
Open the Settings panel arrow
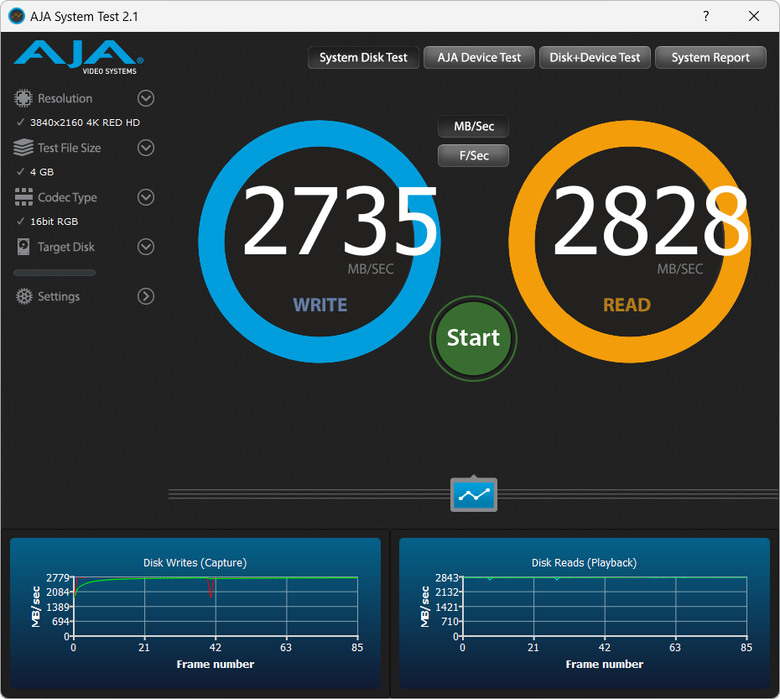(146, 296)
